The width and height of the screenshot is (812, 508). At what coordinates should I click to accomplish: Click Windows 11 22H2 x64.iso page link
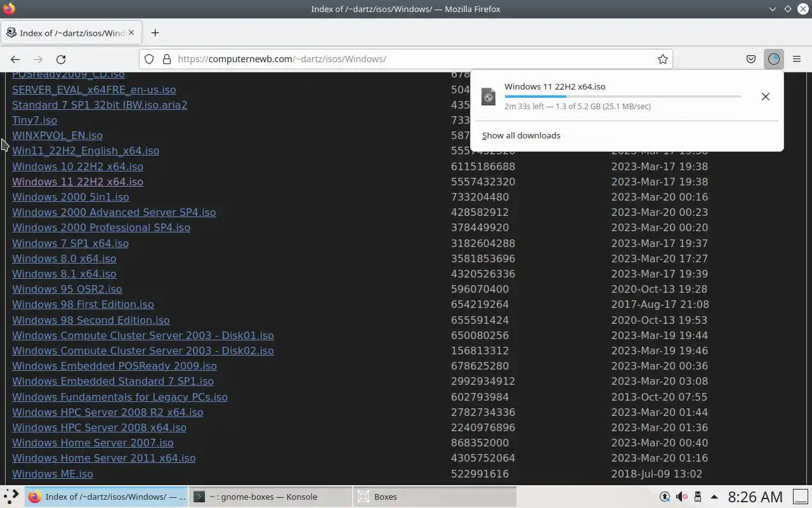[77, 182]
